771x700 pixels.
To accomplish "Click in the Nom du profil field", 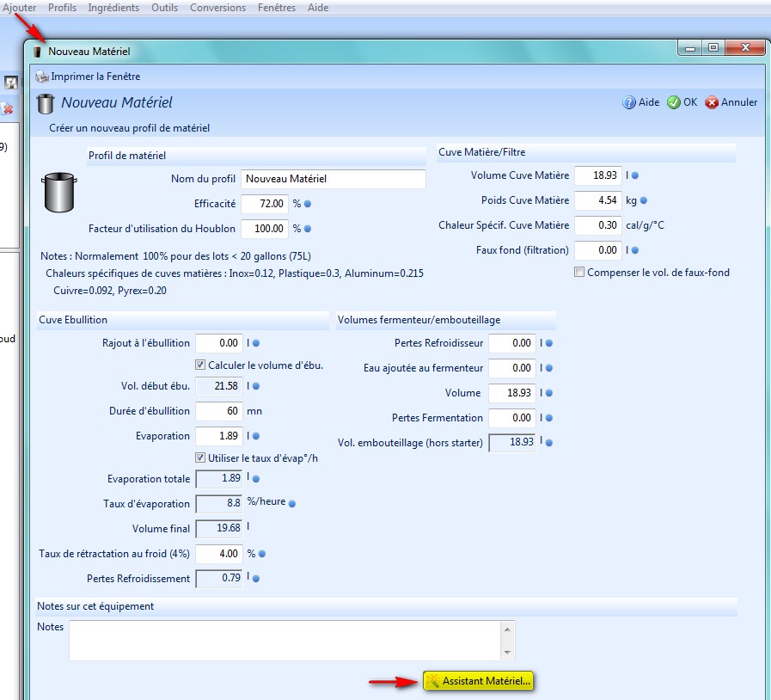I will tap(333, 179).
